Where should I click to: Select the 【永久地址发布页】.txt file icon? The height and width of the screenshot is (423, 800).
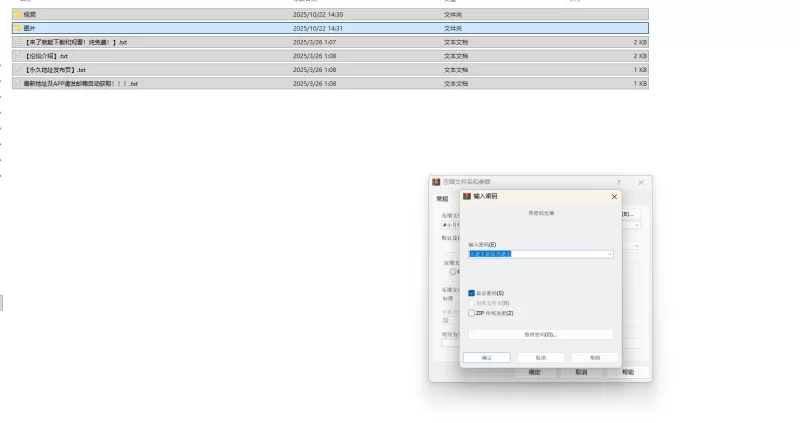point(18,70)
